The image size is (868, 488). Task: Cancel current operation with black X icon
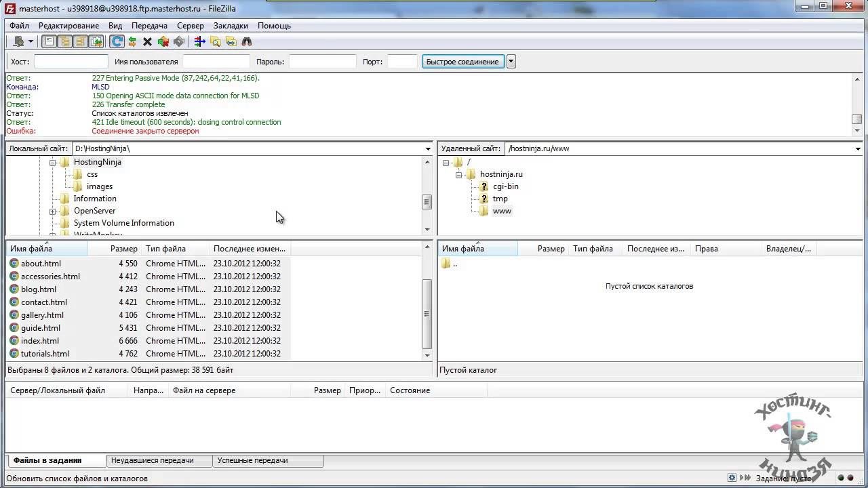(x=147, y=42)
